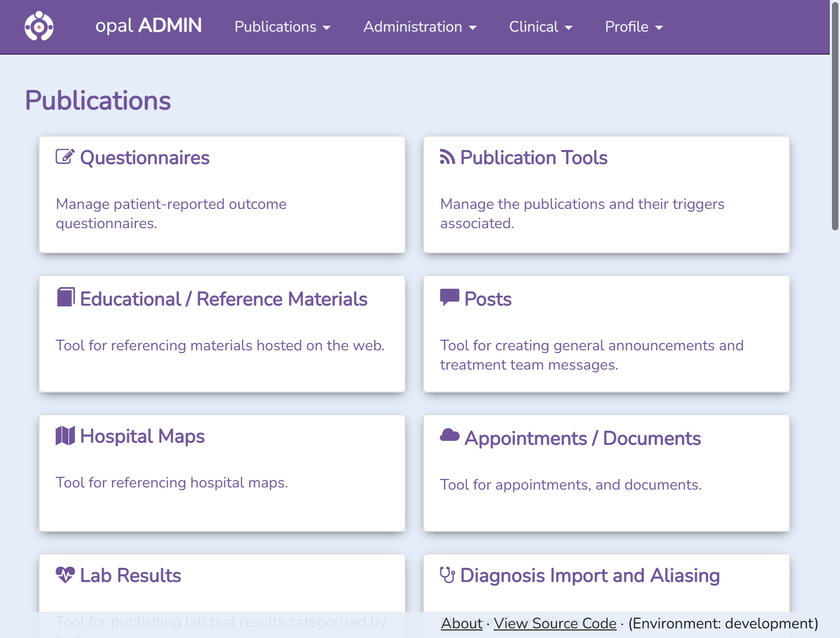Follow the View Source Code link

555,624
